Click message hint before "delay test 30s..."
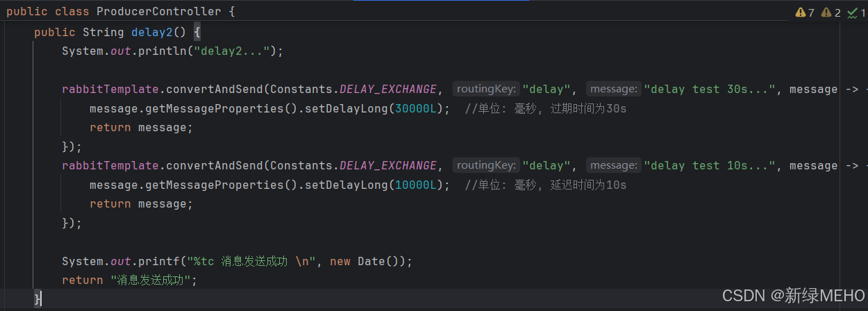 pos(612,89)
